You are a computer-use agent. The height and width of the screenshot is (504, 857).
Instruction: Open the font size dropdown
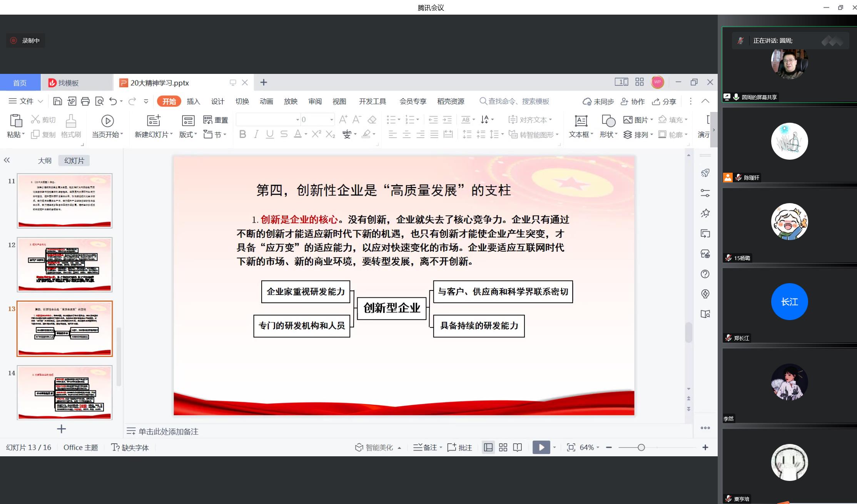point(331,120)
